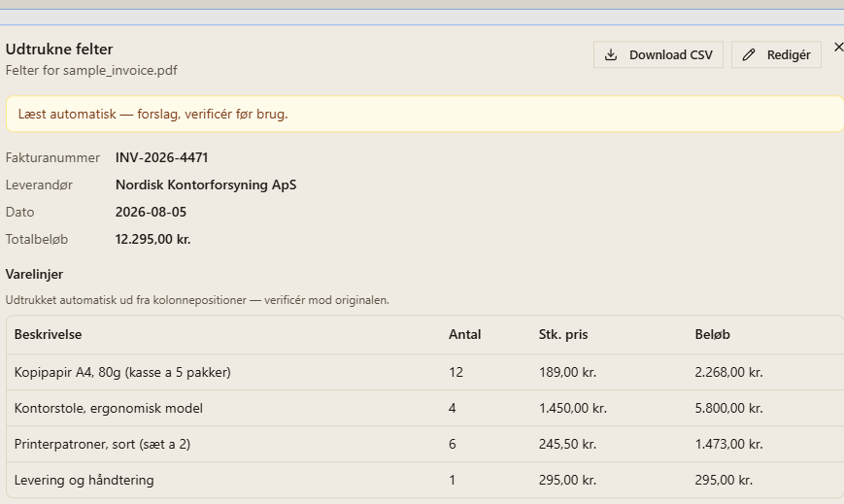This screenshot has height=504, width=844.
Task: Select amount 5.800,00 kr.
Action: 728,408
